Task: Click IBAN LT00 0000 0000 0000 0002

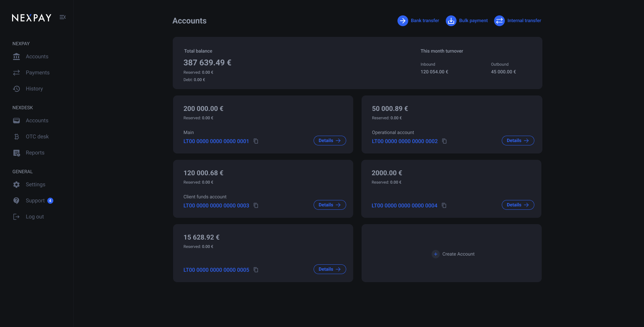Action: point(405,141)
